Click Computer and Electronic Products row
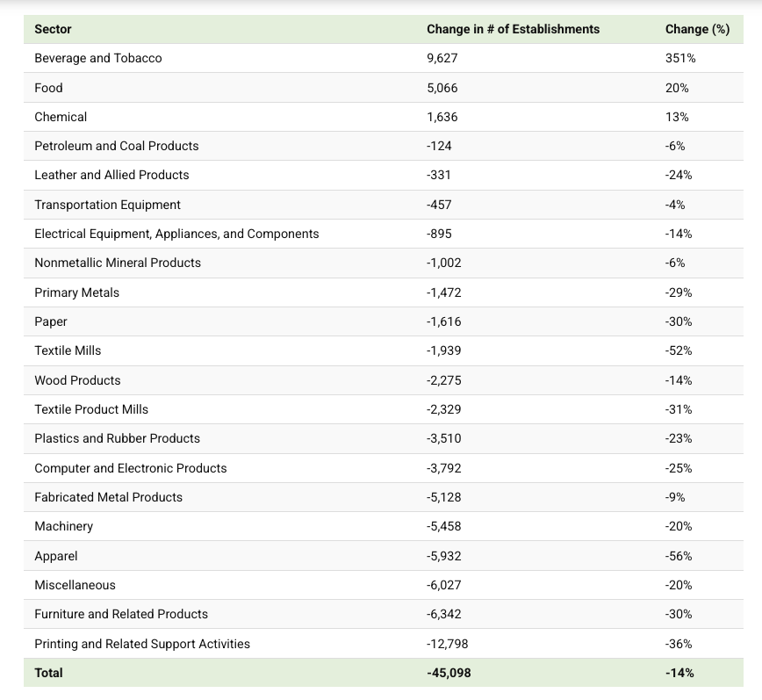 [131, 468]
